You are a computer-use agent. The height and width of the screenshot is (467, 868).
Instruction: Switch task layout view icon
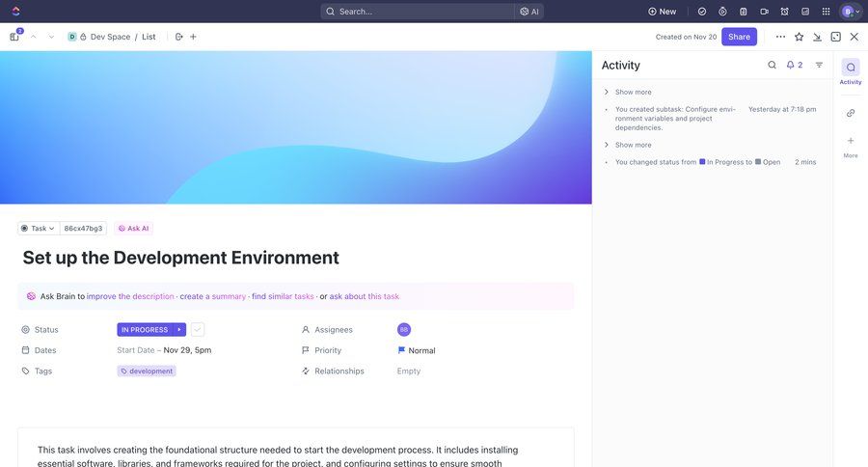[x=836, y=37]
